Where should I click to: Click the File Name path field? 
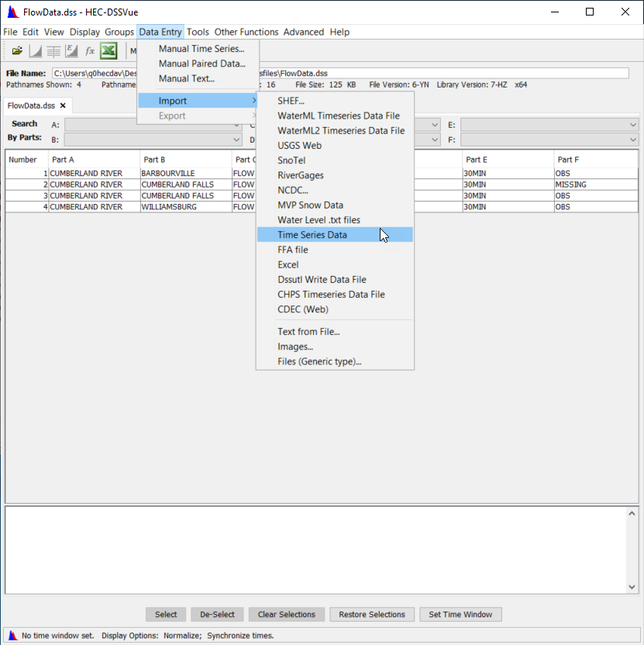341,73
